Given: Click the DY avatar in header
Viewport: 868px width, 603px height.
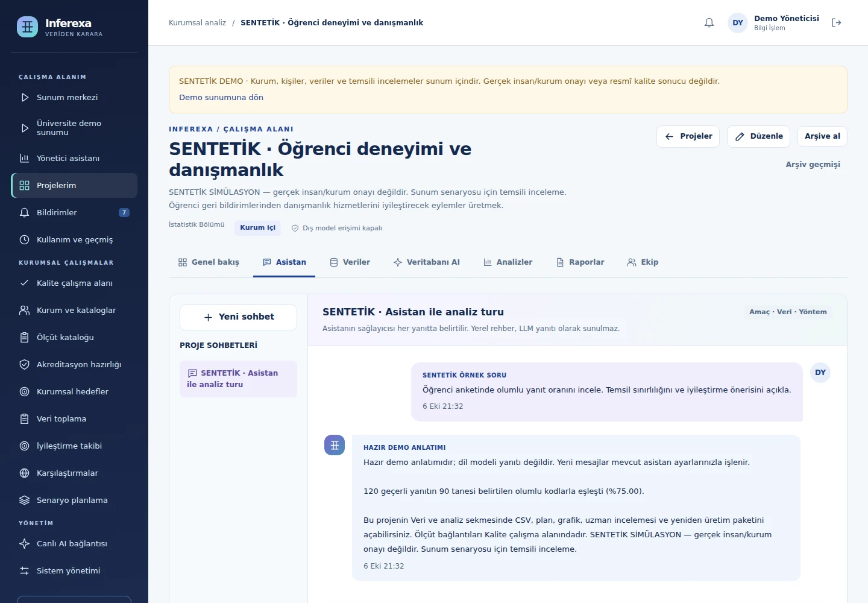Looking at the screenshot, I should coord(738,23).
